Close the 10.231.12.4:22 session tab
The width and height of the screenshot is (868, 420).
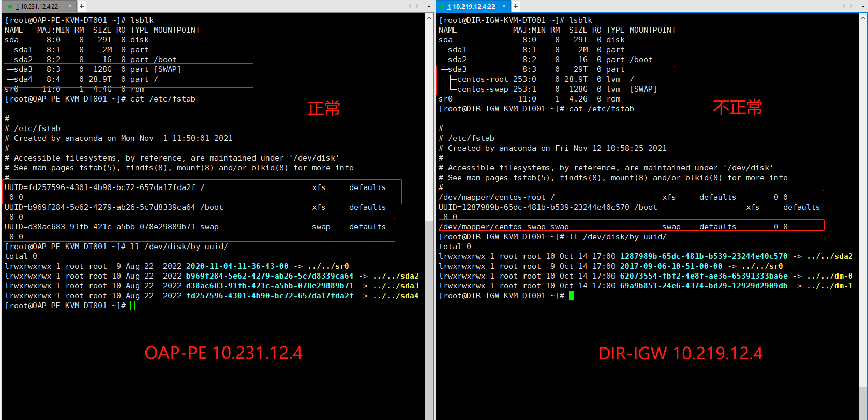pyautogui.click(x=70, y=6)
